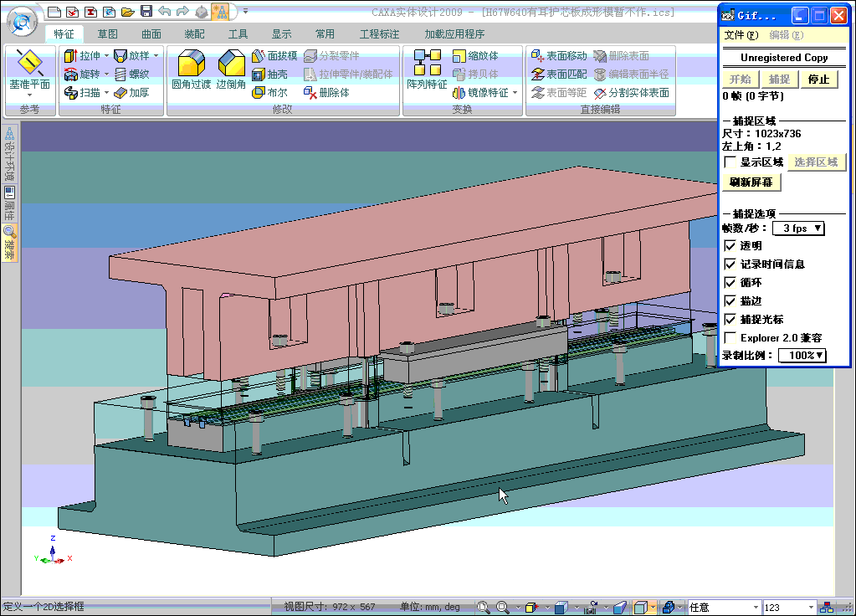Open the 文件 menu in Gif window

pos(741,35)
